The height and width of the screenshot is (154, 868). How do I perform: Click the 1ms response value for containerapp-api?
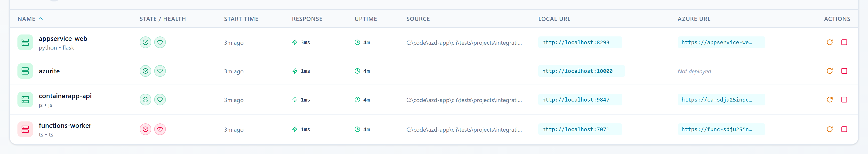click(305, 100)
